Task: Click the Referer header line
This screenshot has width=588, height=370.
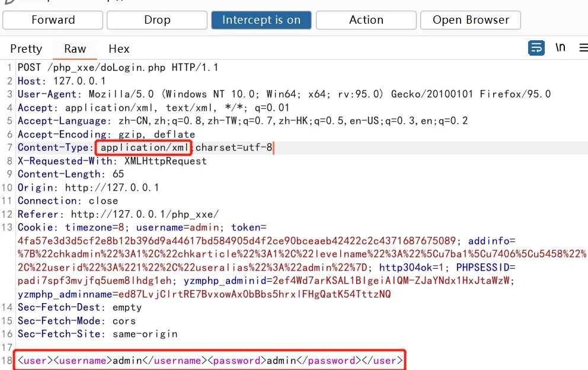Action: 118,214
